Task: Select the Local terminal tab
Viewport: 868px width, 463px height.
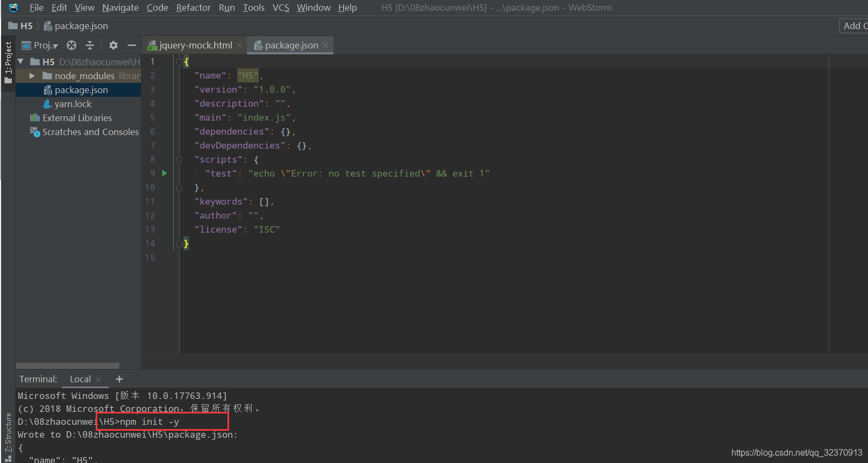Action: [80, 379]
